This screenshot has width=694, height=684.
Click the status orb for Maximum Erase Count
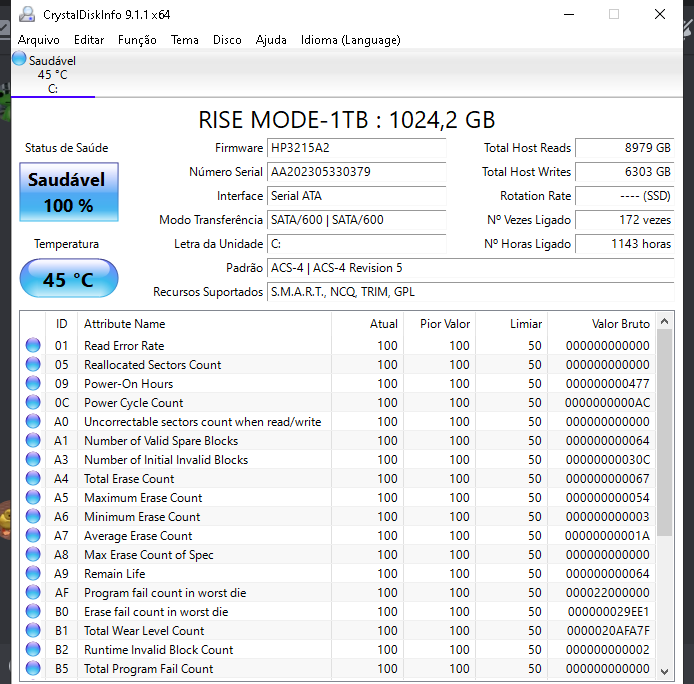pos(33,497)
